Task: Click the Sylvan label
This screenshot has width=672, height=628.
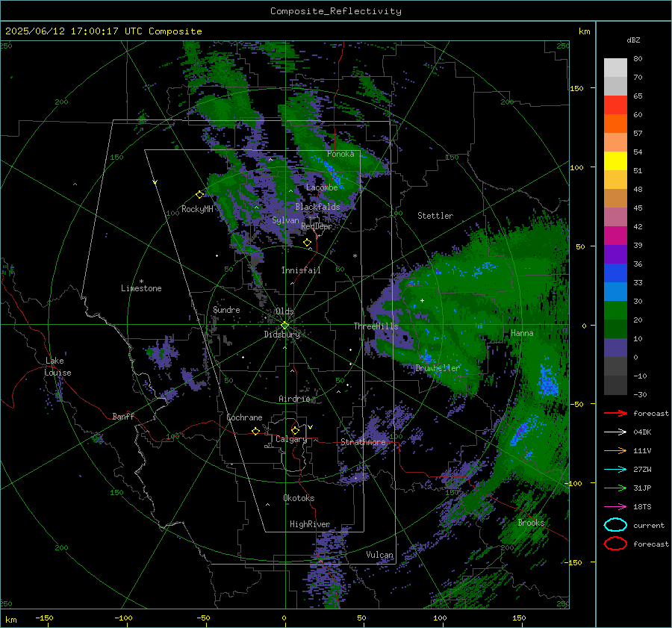Action: tap(285, 220)
